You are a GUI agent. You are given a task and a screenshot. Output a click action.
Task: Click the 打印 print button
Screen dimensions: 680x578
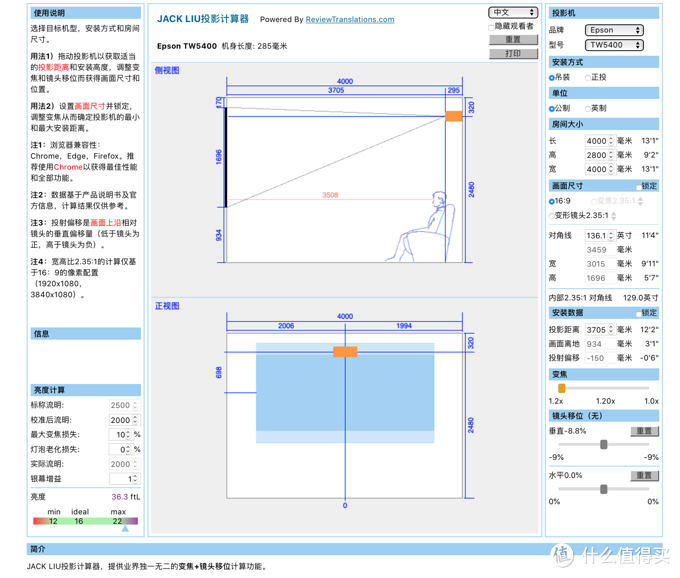(x=513, y=54)
